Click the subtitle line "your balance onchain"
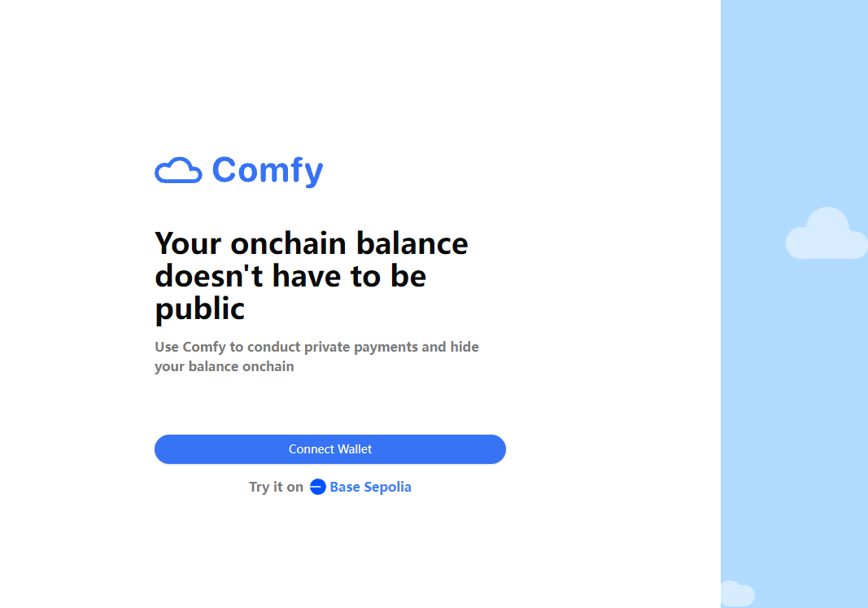This screenshot has height=608, width=868. coord(224,366)
